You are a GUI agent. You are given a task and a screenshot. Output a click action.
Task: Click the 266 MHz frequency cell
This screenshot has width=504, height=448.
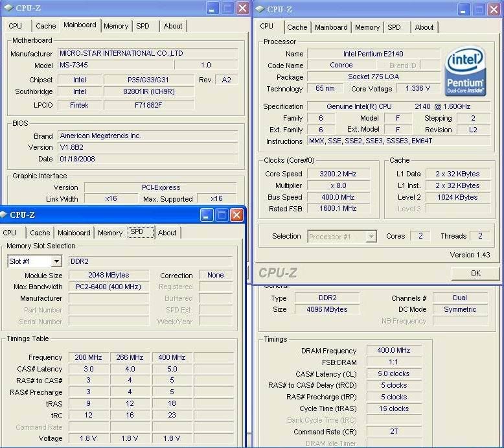[130, 357]
